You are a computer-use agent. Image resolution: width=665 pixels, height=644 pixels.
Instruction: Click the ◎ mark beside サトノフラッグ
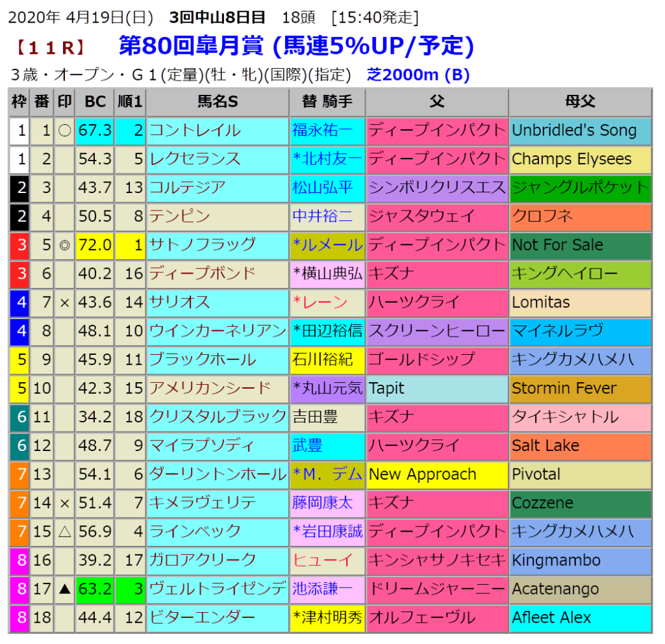click(x=64, y=245)
